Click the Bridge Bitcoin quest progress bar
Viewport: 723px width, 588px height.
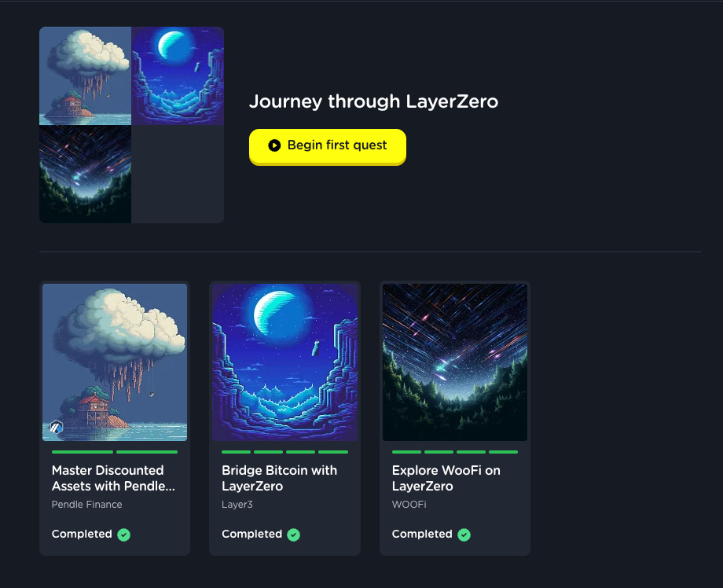[x=285, y=452]
